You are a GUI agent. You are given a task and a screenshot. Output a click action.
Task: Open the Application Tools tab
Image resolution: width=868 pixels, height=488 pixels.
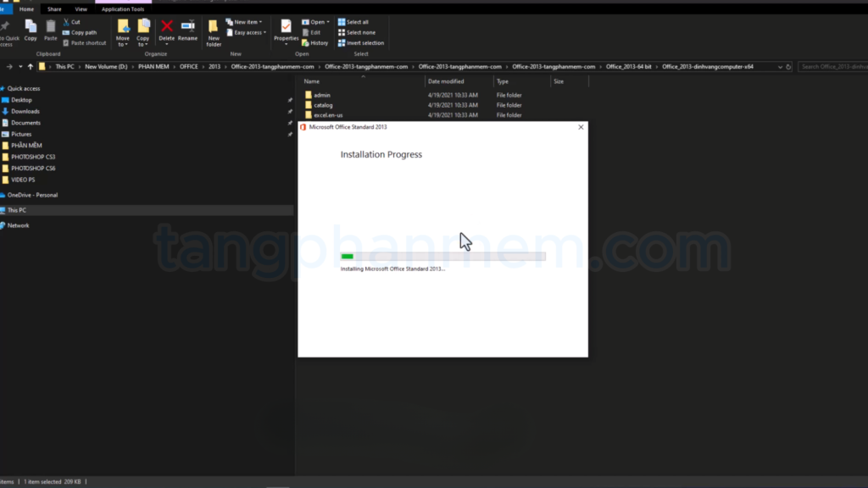coord(123,8)
